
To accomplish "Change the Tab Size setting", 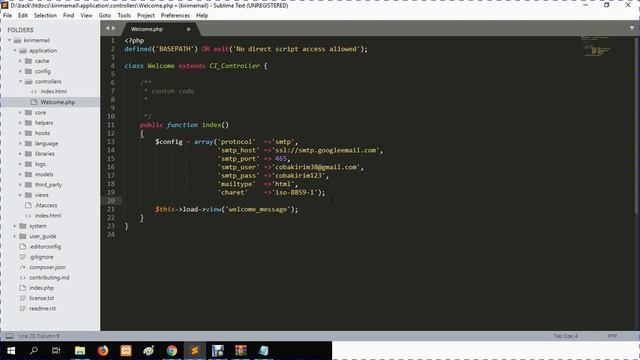I will [565, 336].
